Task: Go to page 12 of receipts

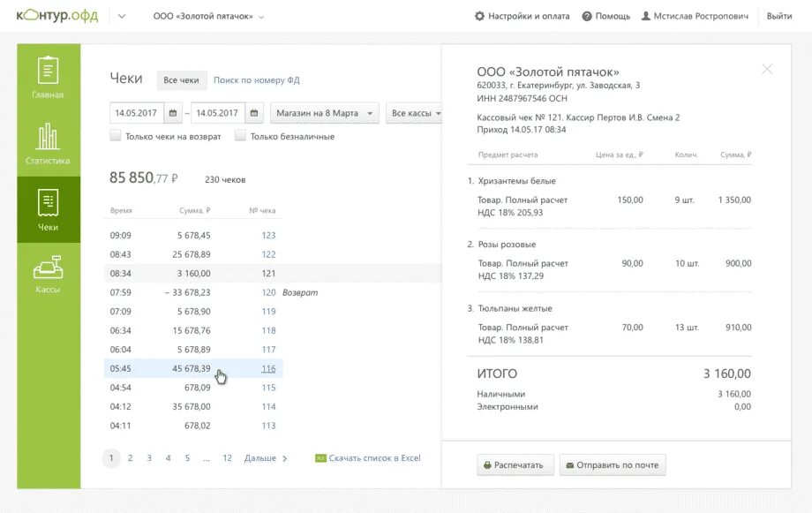Action: [x=227, y=458]
